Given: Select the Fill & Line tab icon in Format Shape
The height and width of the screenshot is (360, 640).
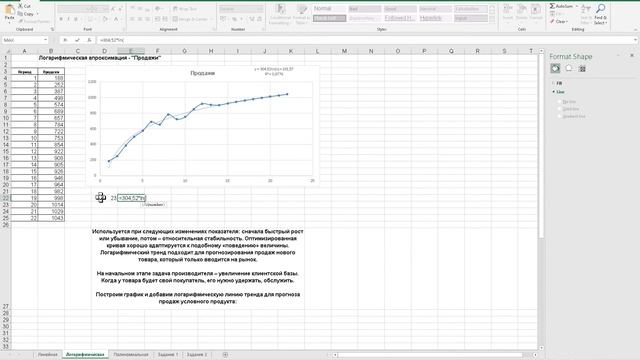Looking at the screenshot, I should (x=555, y=69).
